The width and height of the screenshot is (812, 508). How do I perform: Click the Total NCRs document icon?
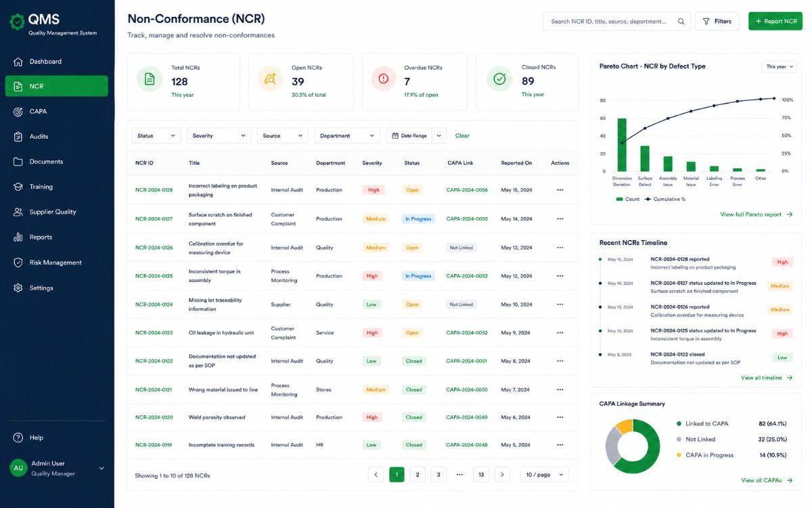[x=150, y=79]
